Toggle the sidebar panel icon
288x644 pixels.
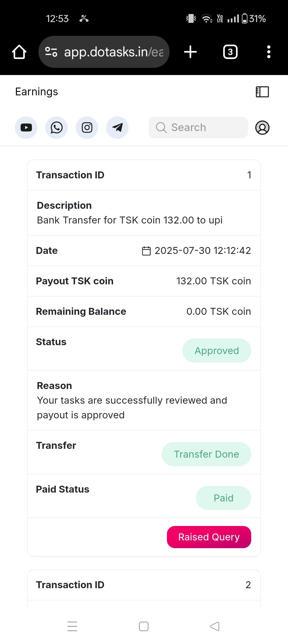tap(262, 92)
